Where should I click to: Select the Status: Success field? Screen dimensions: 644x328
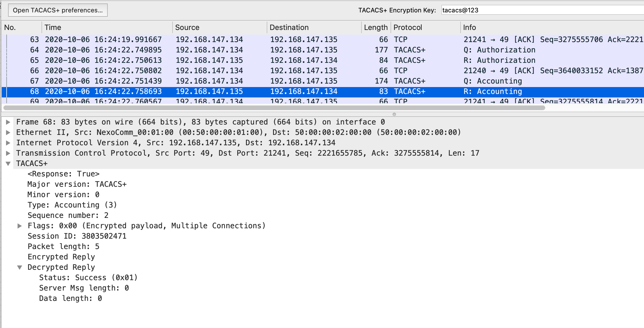[x=88, y=278]
